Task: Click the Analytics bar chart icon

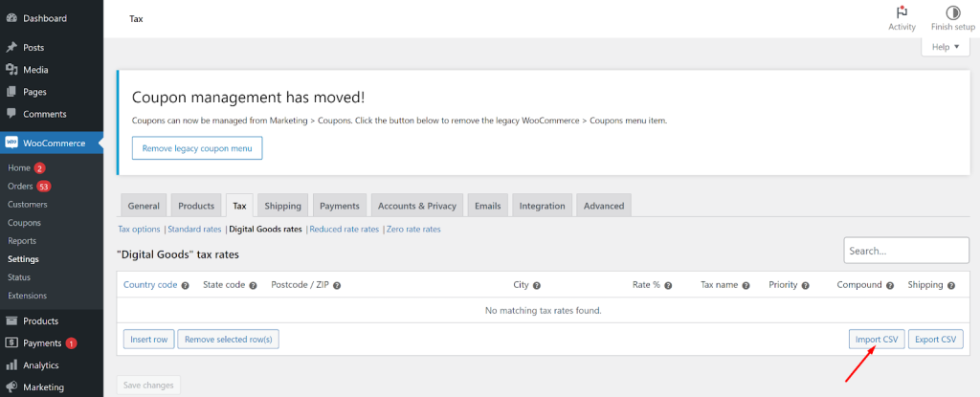Action: click(11, 365)
